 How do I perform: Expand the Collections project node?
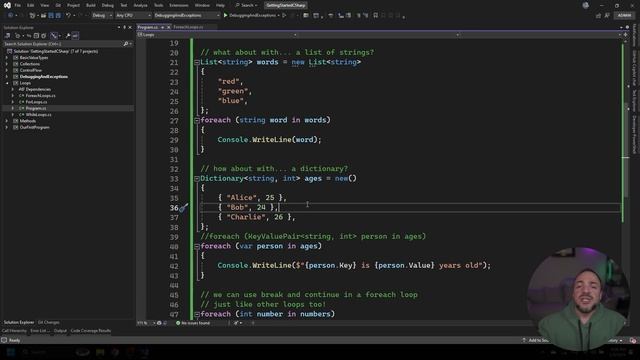(7, 64)
